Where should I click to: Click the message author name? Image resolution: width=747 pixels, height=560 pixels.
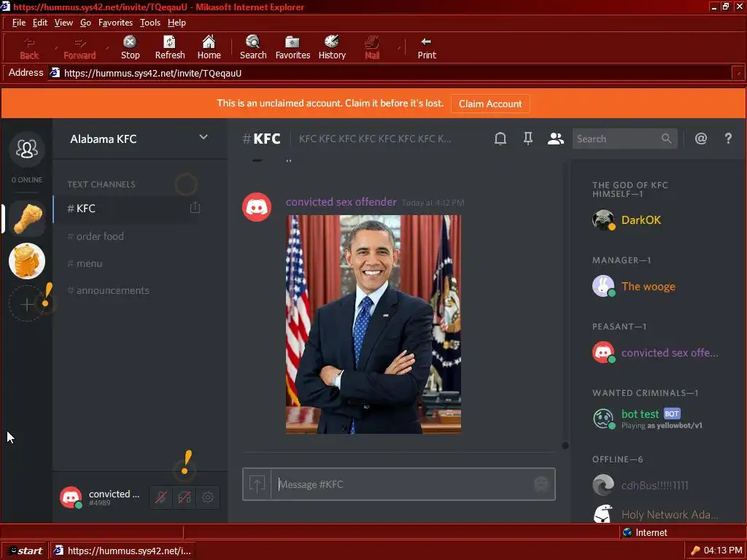341,202
